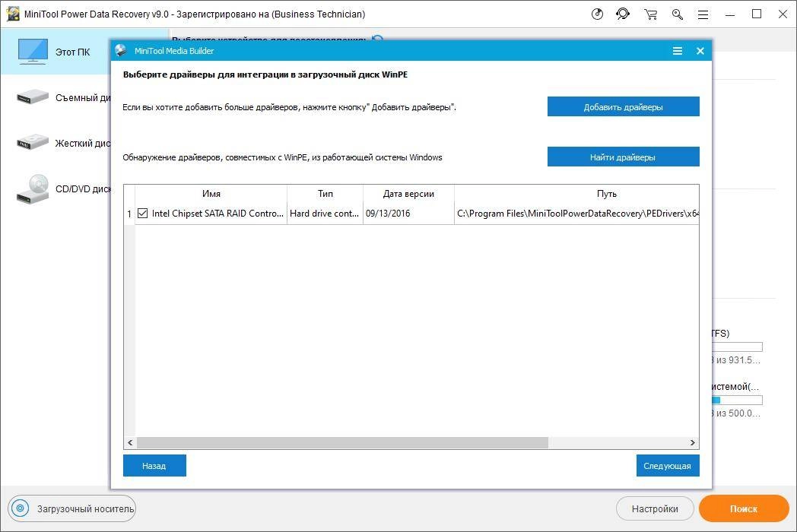The height and width of the screenshot is (532, 797).
Task: Select the Жесткий диск drive icon
Action: click(33, 142)
